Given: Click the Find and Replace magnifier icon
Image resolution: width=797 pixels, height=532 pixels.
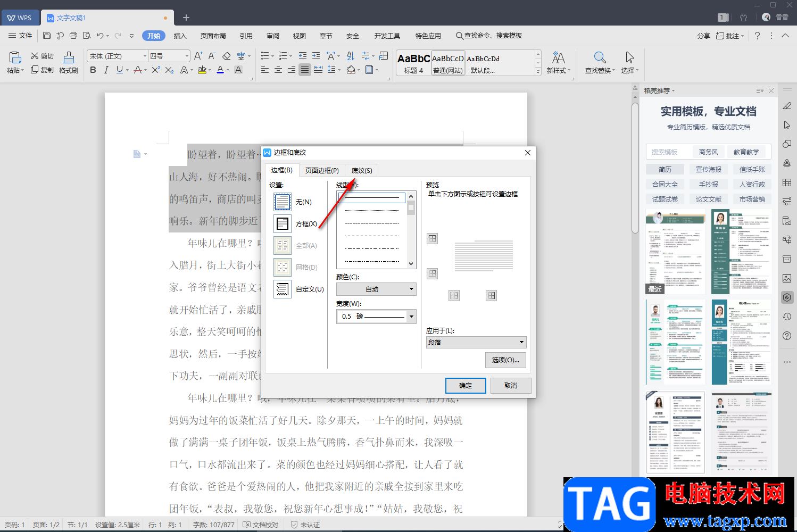Looking at the screenshot, I should pos(600,57).
